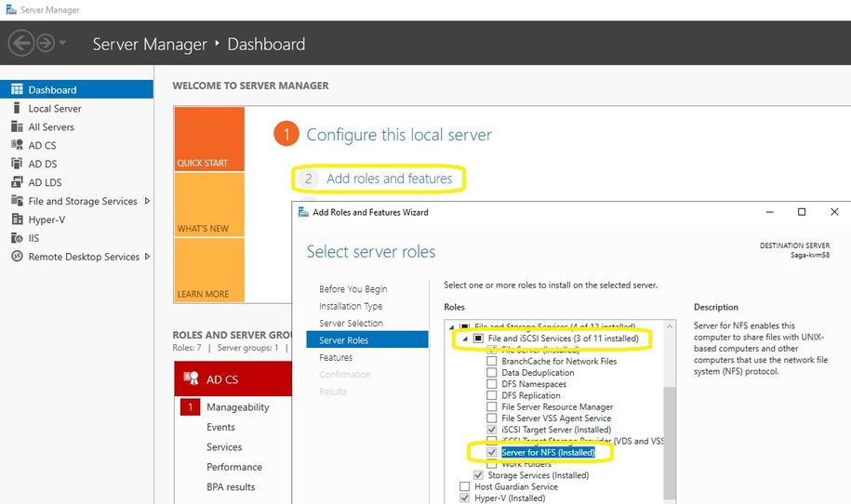Click the Hyper-V icon in sidebar
This screenshot has height=504, width=851.
[x=17, y=219]
